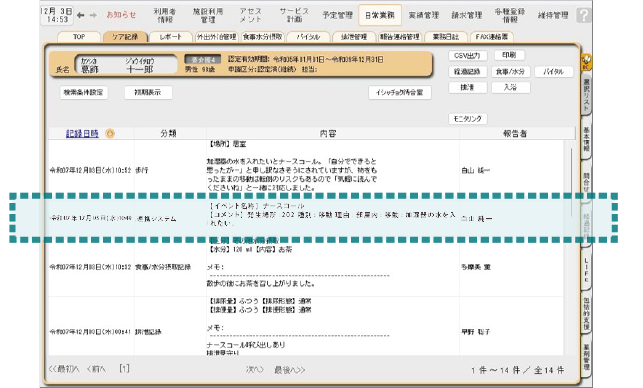This screenshot has width=643, height=388.
Task: Click the 経過記録 button
Action: [x=467, y=71]
